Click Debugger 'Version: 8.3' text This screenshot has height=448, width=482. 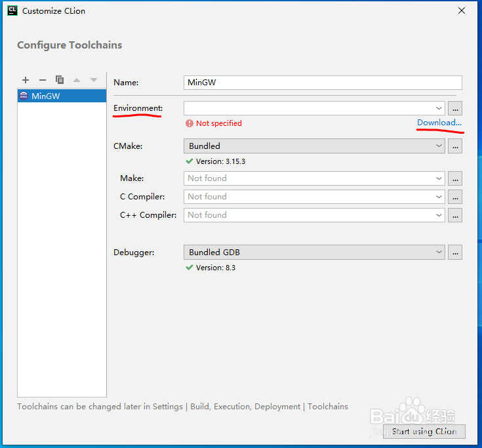point(216,268)
